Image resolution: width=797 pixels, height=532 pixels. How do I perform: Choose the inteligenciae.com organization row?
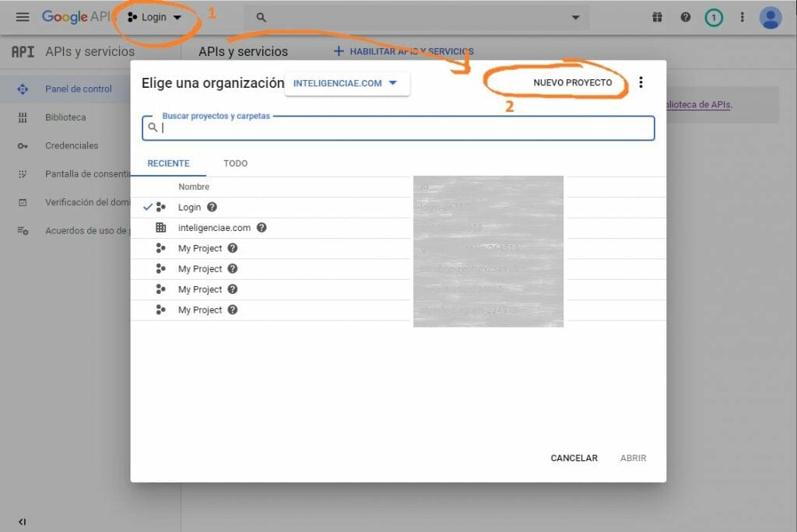point(214,228)
